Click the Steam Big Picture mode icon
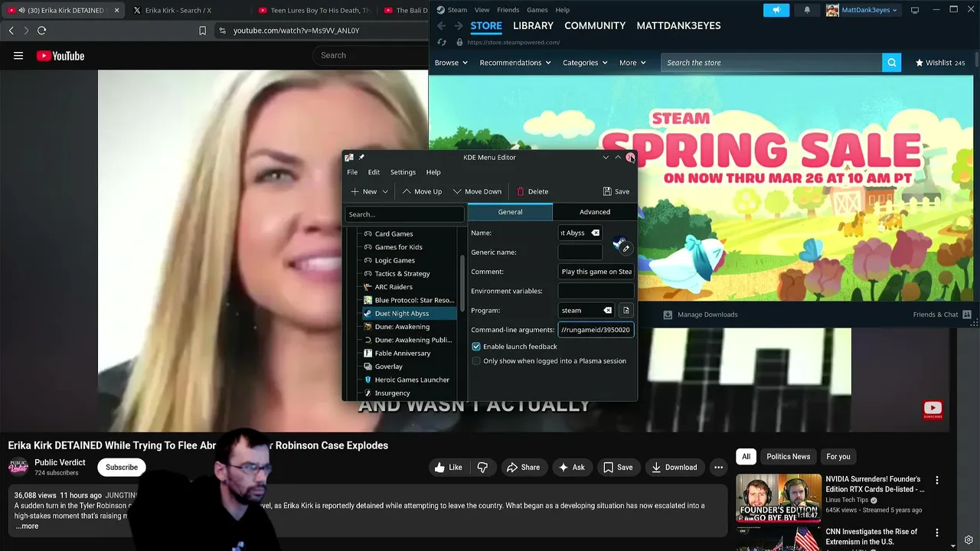This screenshot has width=980, height=551. point(914,10)
